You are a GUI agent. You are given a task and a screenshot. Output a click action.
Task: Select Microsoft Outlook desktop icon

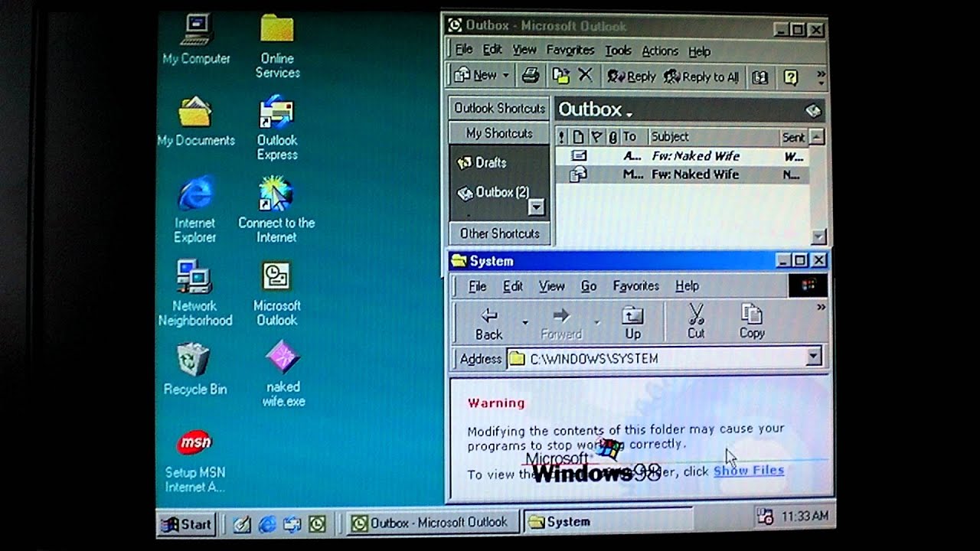[276, 292]
